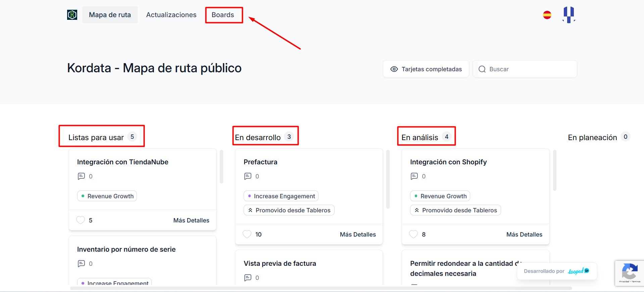
Task: Click the Desarrollado por LoopedIn link
Action: [557, 271]
